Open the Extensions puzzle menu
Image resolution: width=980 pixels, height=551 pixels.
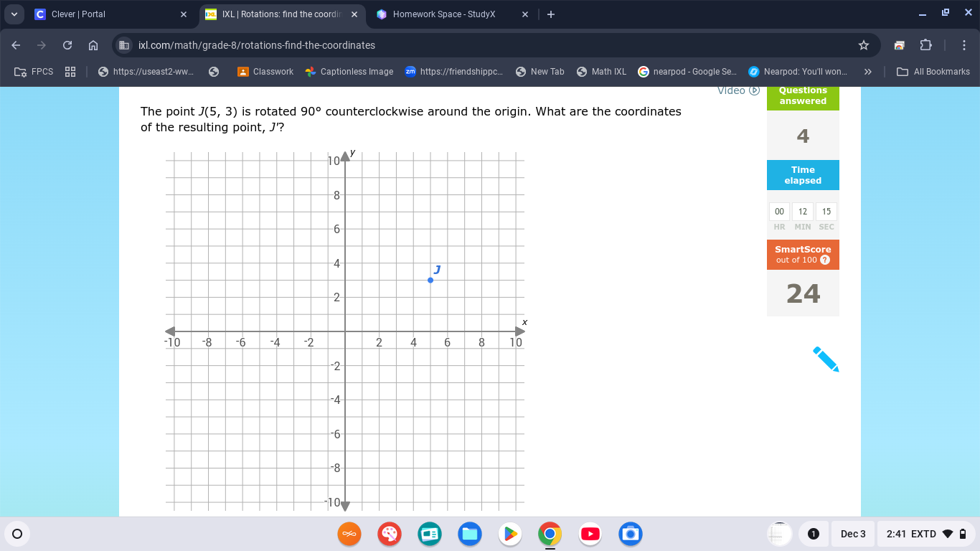coord(925,45)
